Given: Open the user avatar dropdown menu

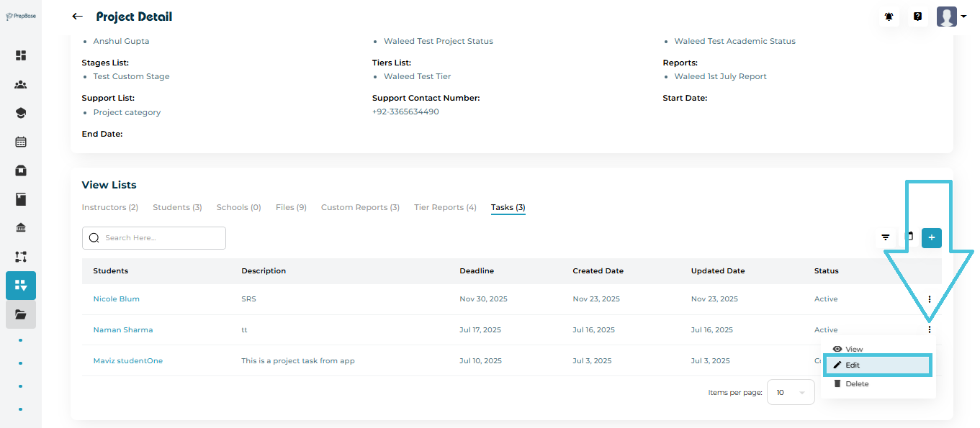Looking at the screenshot, I should coord(951,17).
